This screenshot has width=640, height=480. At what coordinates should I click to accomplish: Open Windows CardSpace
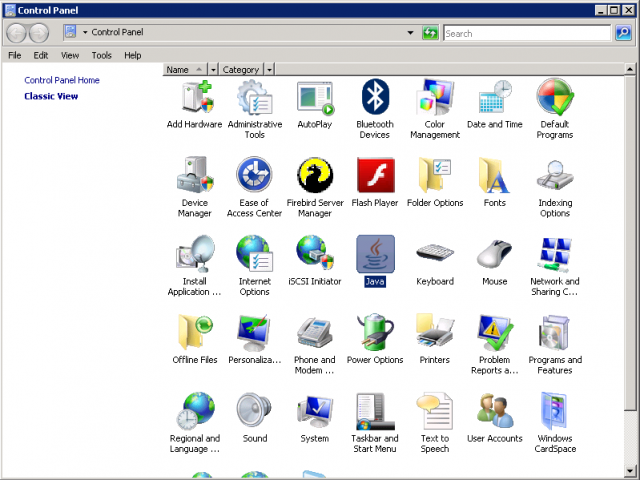tap(555, 423)
